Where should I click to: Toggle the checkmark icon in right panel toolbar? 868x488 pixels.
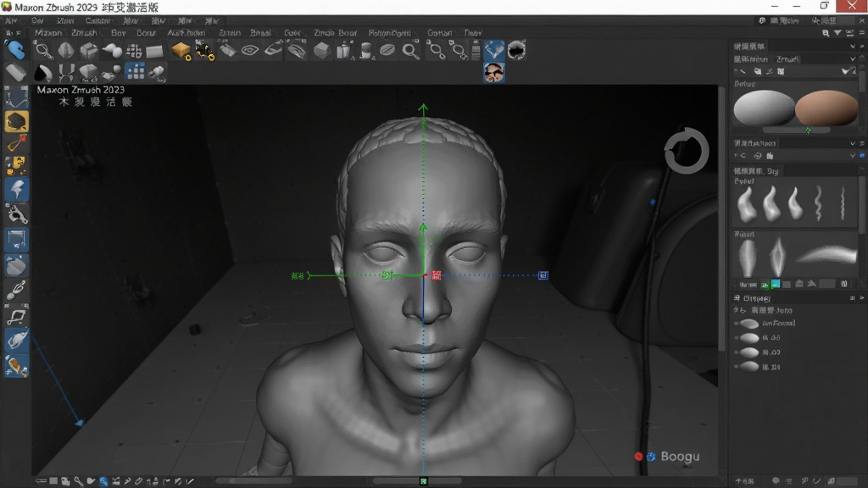tap(845, 71)
